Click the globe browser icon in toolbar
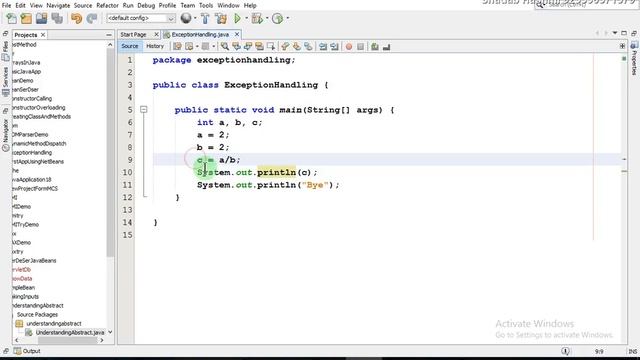Image resolution: width=640 pixels, height=360 pixels. (x=186, y=18)
